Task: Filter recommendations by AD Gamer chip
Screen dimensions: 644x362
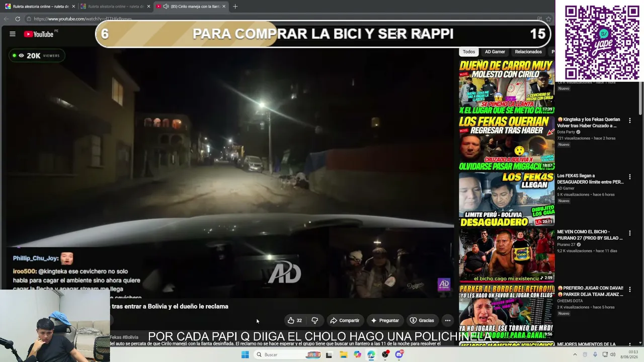Action: [x=495, y=52]
